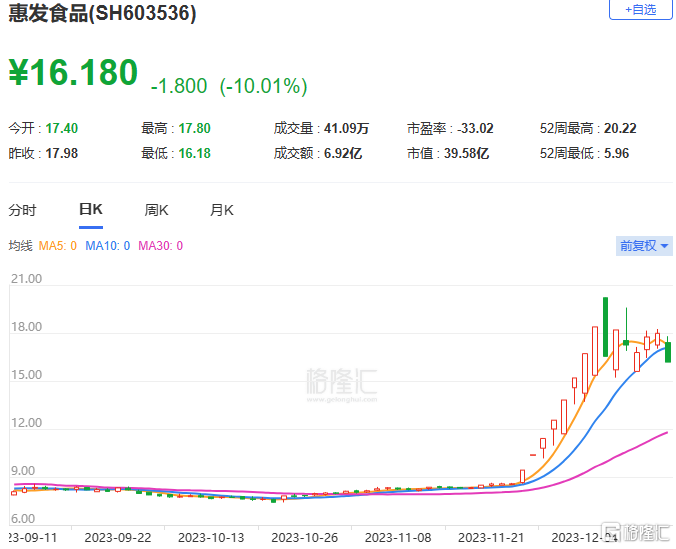Switch to 月K monthly chart tab
The image size is (676, 549).
click(x=222, y=210)
